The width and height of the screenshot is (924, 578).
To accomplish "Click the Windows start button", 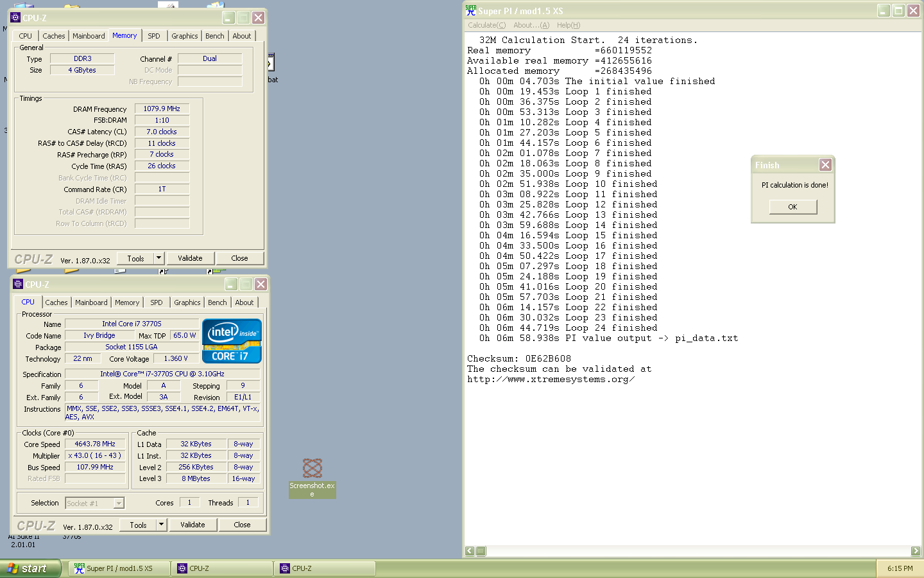I will coord(30,568).
